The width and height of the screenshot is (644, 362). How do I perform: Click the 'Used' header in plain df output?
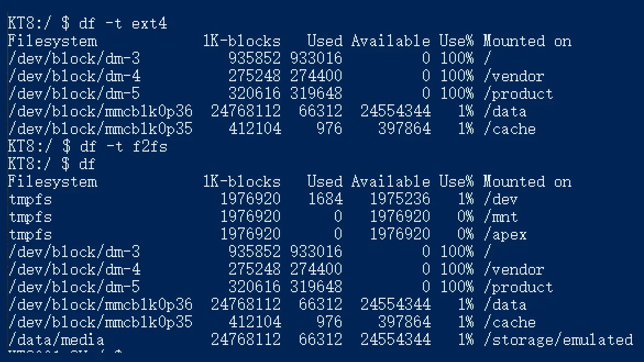pos(324,182)
